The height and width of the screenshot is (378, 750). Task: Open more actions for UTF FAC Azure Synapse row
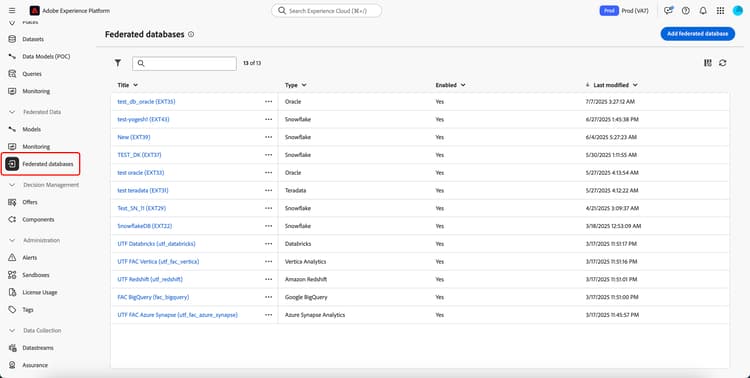pyautogui.click(x=268, y=315)
